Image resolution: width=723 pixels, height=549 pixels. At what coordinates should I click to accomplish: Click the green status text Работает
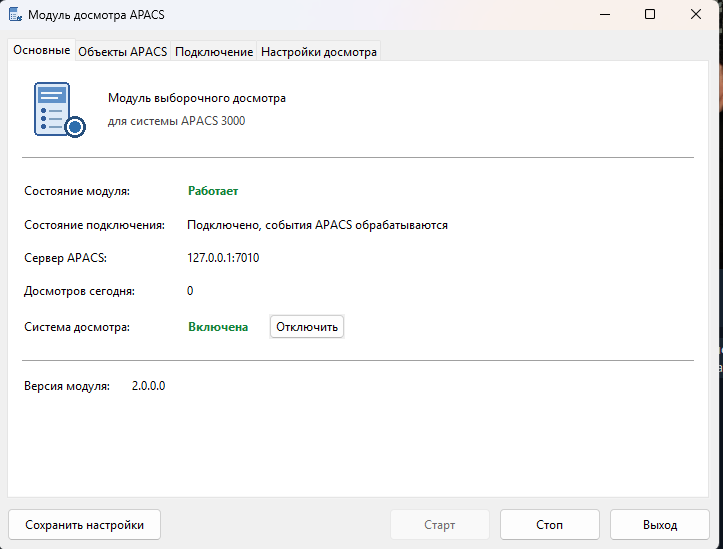(x=213, y=191)
